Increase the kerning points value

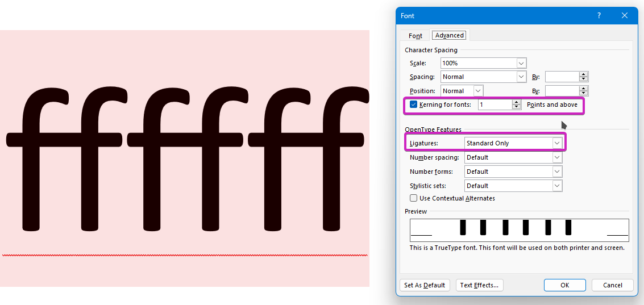[x=516, y=102]
